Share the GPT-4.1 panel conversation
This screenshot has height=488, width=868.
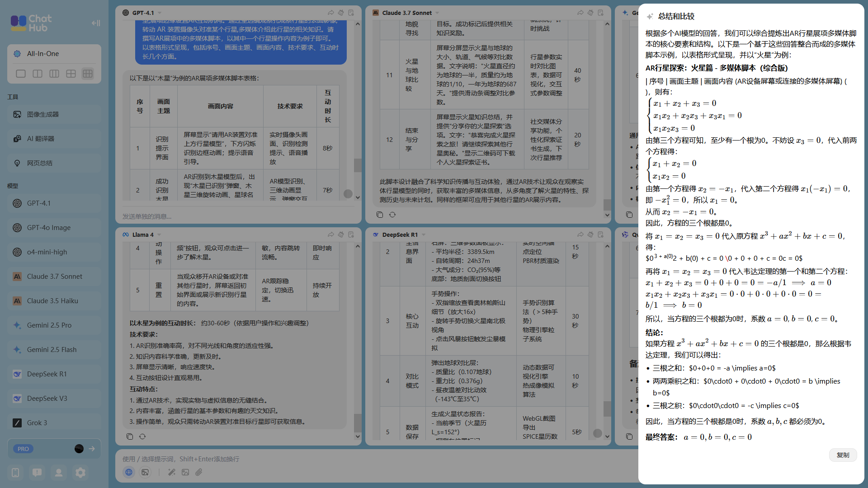[x=331, y=13]
